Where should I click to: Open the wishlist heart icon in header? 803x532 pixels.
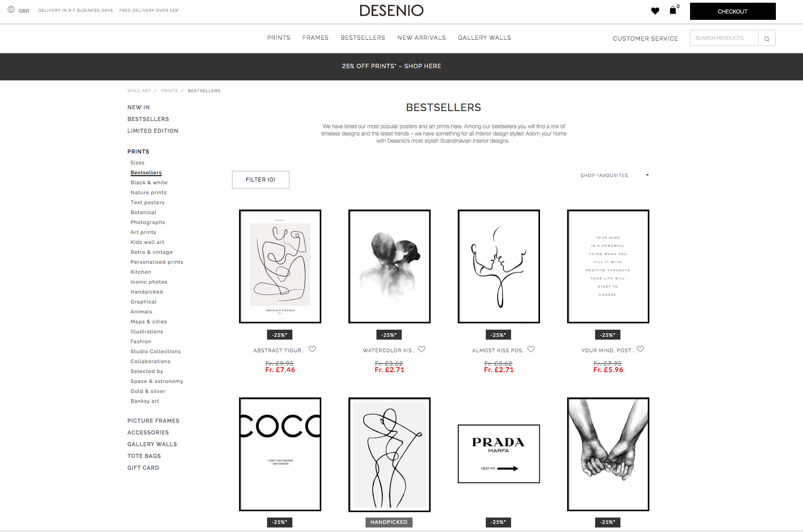tap(655, 11)
